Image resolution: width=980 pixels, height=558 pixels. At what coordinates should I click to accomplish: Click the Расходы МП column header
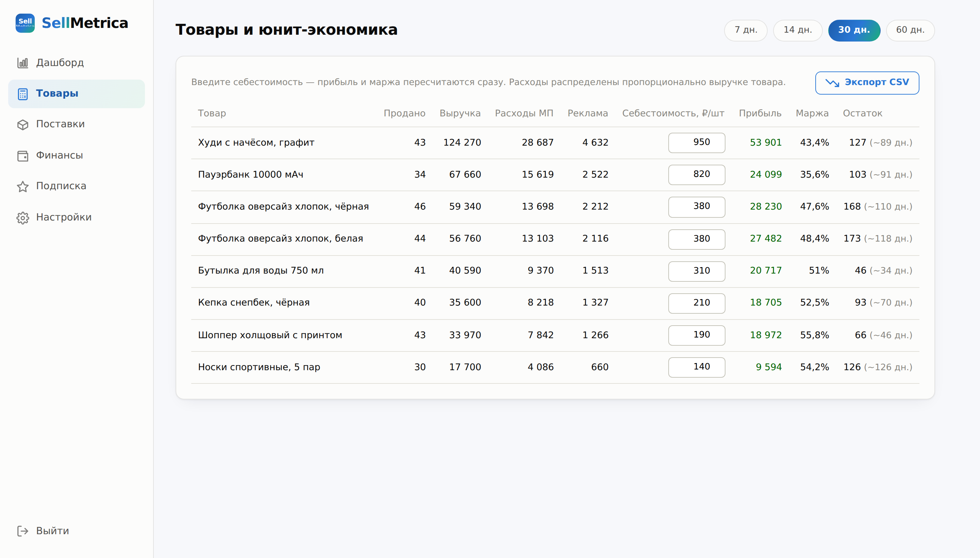(524, 113)
